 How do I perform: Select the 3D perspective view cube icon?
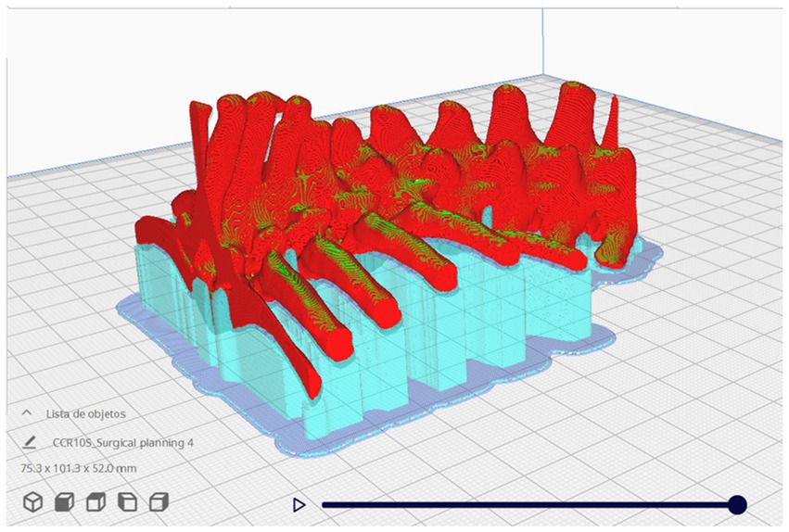[x=33, y=501]
